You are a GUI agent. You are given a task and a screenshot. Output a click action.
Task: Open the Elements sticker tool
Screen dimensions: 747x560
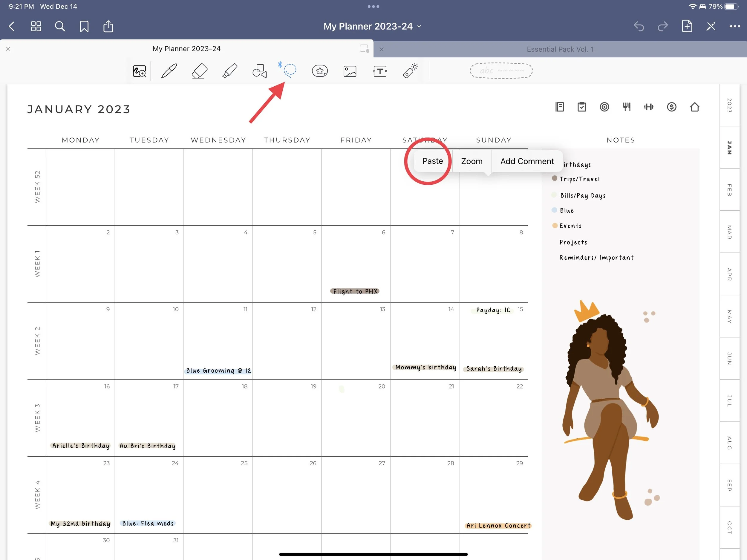pyautogui.click(x=319, y=71)
